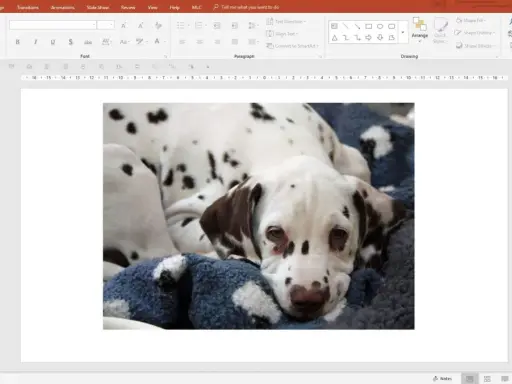Click the Tell me what you want search box

(246, 7)
